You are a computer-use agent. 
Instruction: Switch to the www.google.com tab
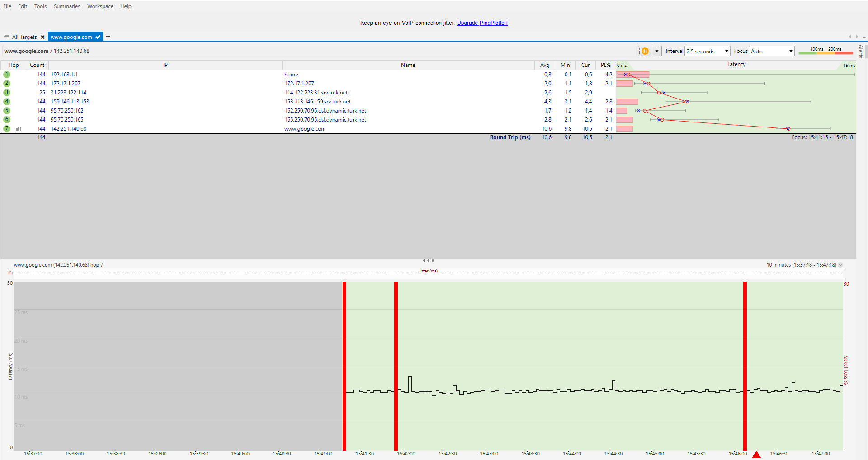tap(71, 37)
